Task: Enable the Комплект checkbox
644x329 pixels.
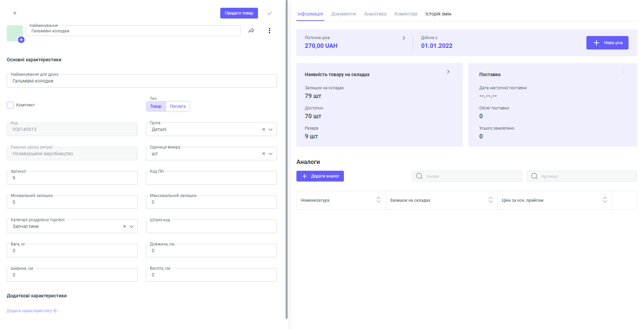Action: 10,105
